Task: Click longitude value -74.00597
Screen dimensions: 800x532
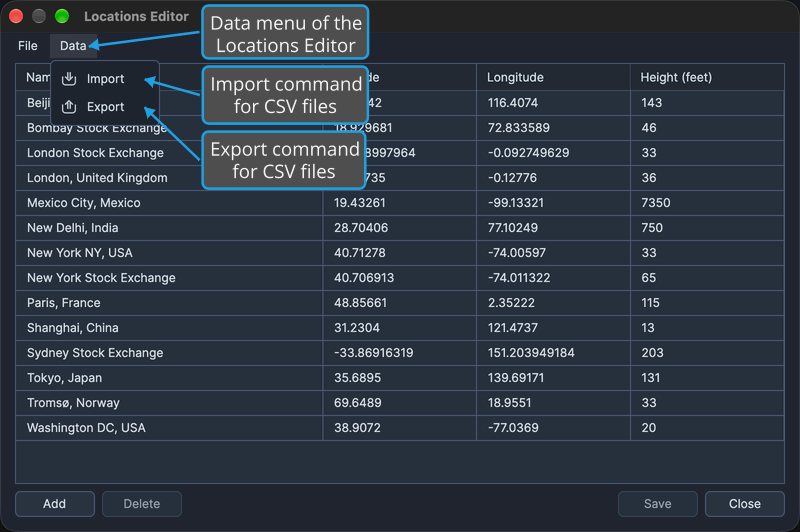Action: 516,253
